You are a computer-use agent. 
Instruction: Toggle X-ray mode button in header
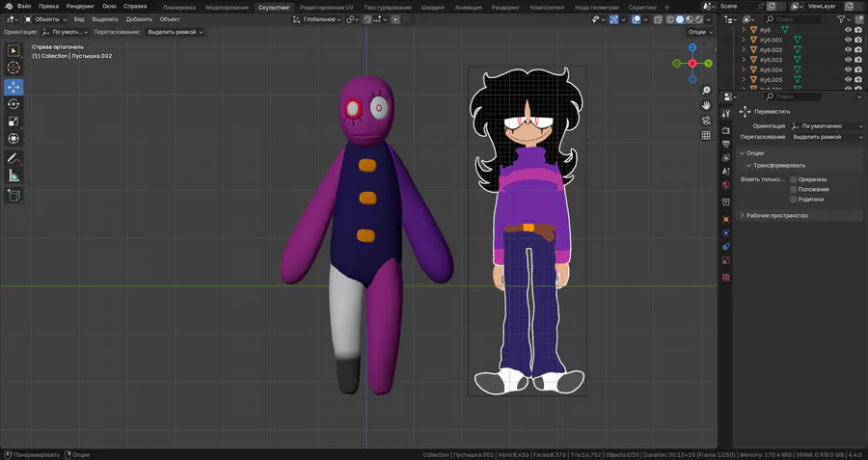[x=658, y=19]
